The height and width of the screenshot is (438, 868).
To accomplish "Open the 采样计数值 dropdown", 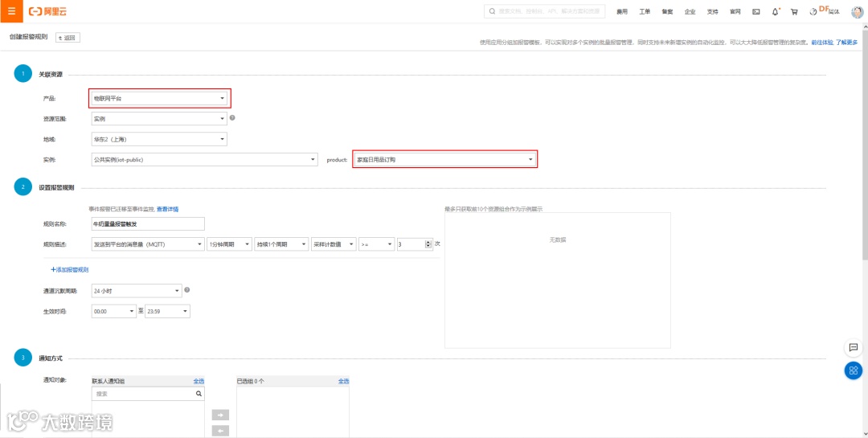I will tap(334, 244).
